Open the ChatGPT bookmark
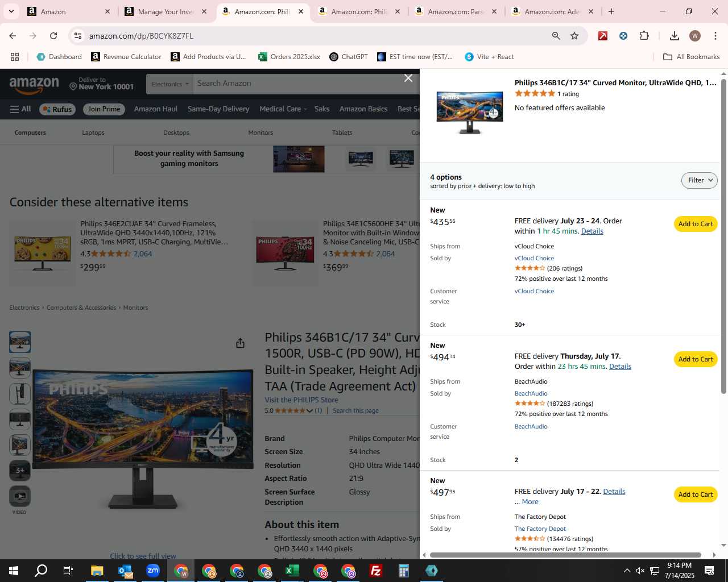 (349, 57)
